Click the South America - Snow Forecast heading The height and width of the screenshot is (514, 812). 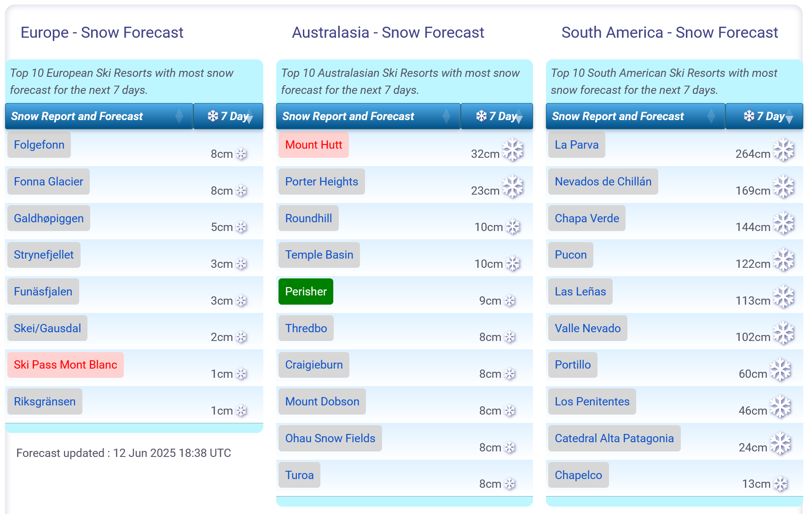670,32
